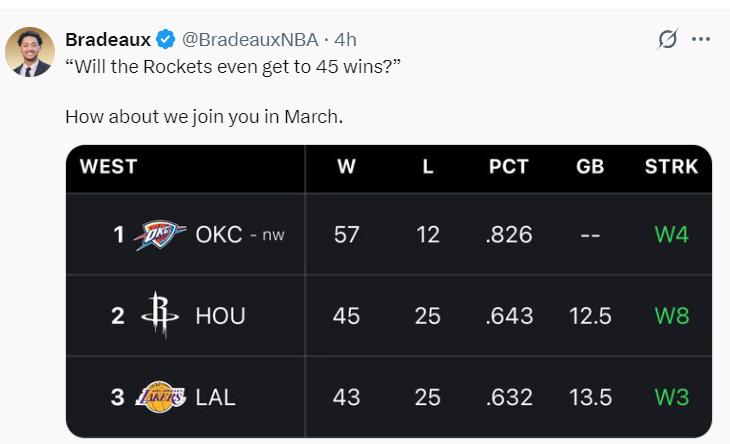Screen dimensions: 730x444
Task: Click the blue verified badge
Action: pos(165,40)
